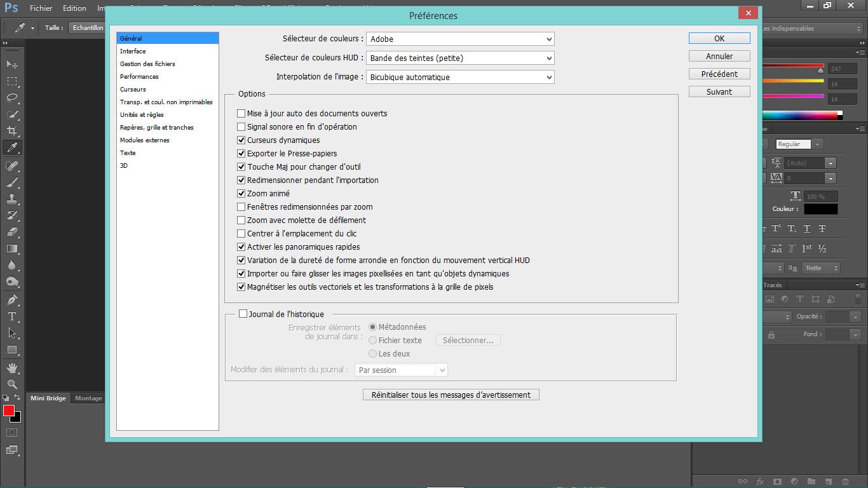The image size is (868, 488).
Task: Click Annuler button
Action: pyautogui.click(x=719, y=56)
